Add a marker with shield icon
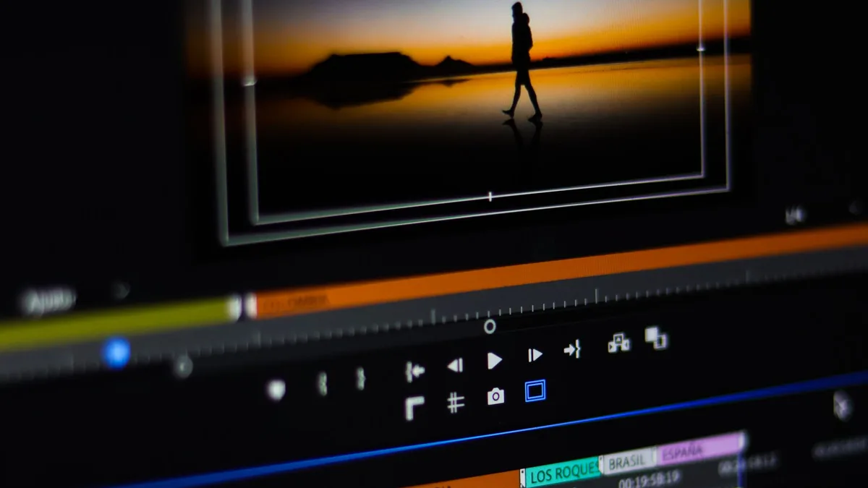Screen dimensions: 868x488 276,390
